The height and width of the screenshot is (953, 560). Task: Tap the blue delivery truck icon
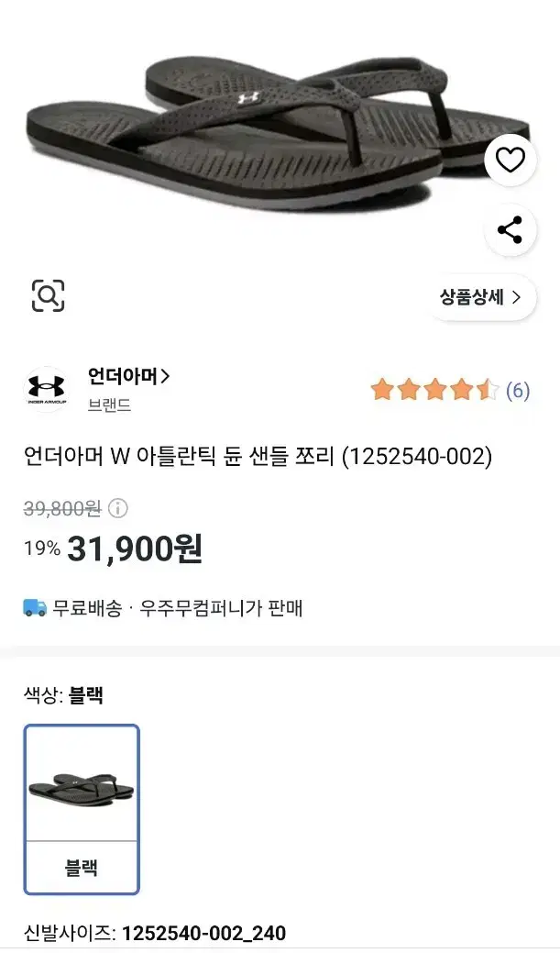[35, 607]
